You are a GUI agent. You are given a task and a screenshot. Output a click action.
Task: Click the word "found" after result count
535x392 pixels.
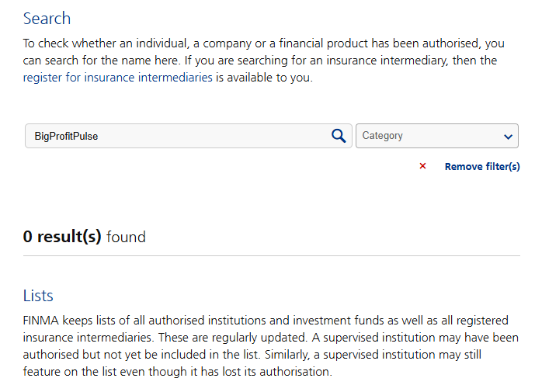point(126,237)
